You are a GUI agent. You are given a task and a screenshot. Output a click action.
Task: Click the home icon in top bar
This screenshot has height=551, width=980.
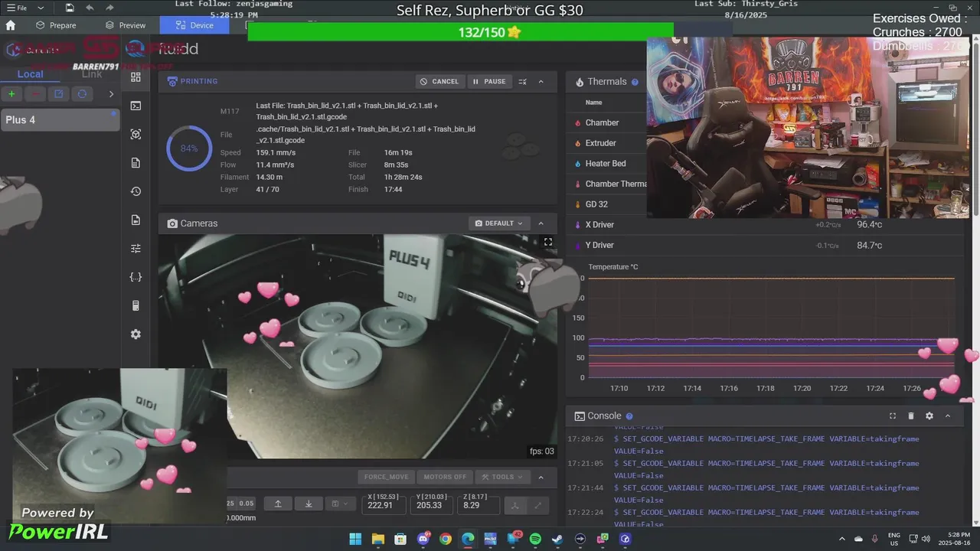coord(11,25)
